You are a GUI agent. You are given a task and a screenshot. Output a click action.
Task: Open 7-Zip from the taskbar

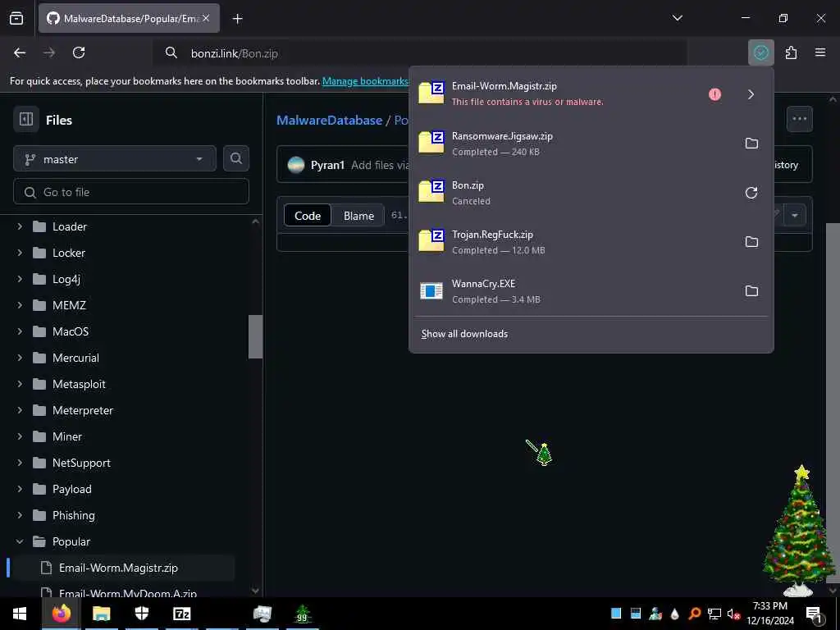(181, 614)
